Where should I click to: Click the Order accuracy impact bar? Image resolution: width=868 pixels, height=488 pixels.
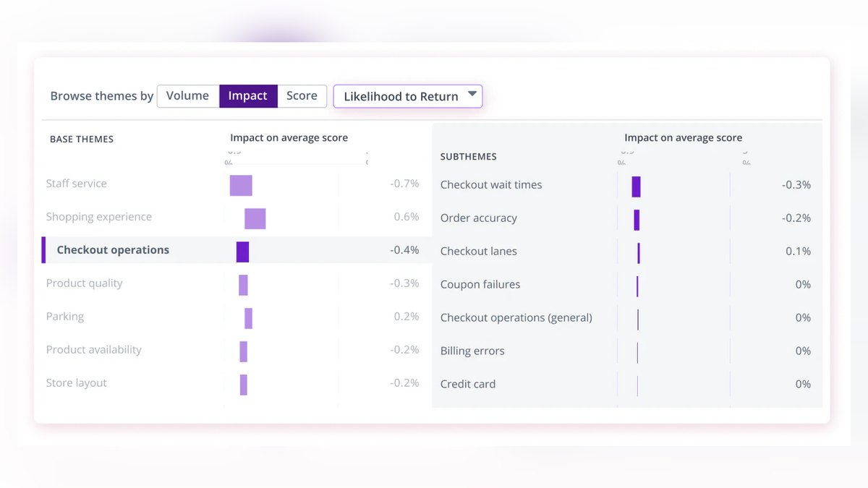point(637,220)
